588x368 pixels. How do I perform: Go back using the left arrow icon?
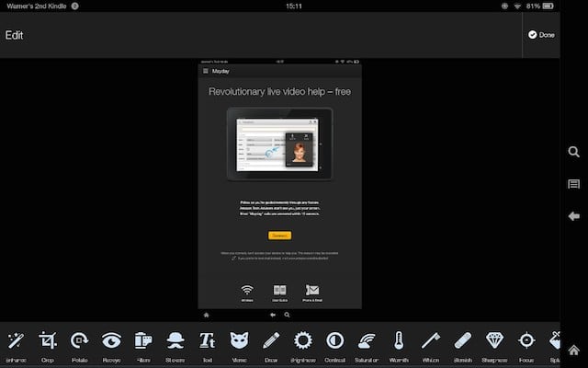click(573, 216)
